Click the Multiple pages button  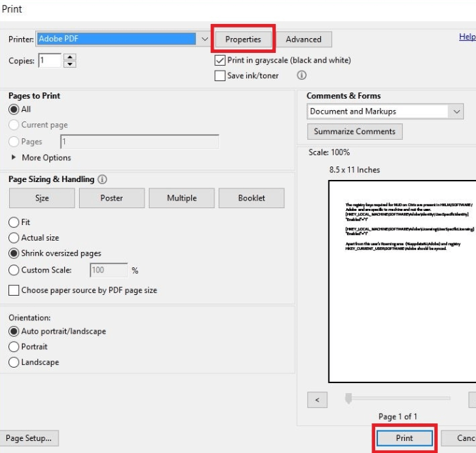coord(181,198)
